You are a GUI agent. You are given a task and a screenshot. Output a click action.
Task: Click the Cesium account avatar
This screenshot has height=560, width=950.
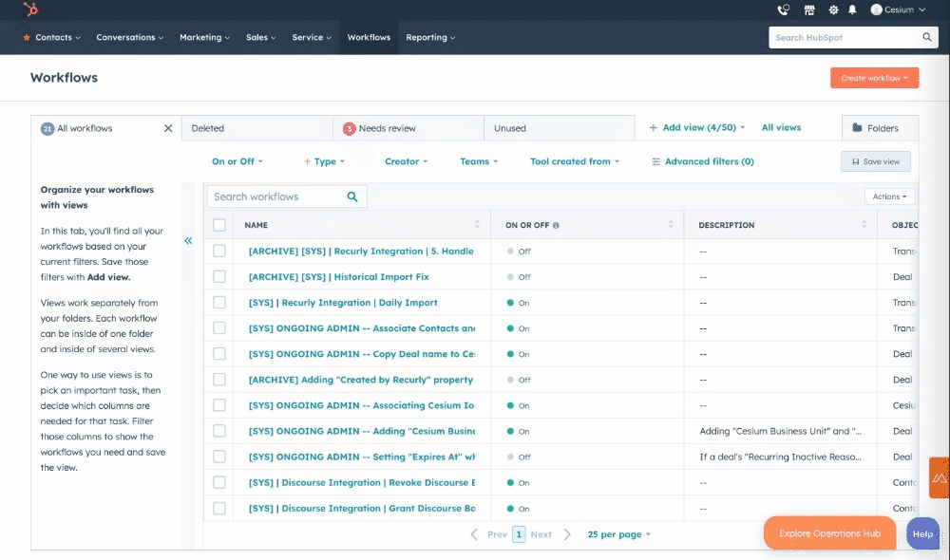pyautogui.click(x=876, y=9)
